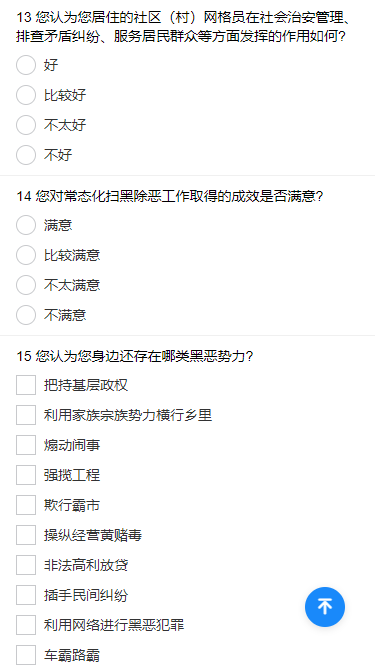Pick 不满意 for question 14
Screen dimensions: 375x667
26,315
